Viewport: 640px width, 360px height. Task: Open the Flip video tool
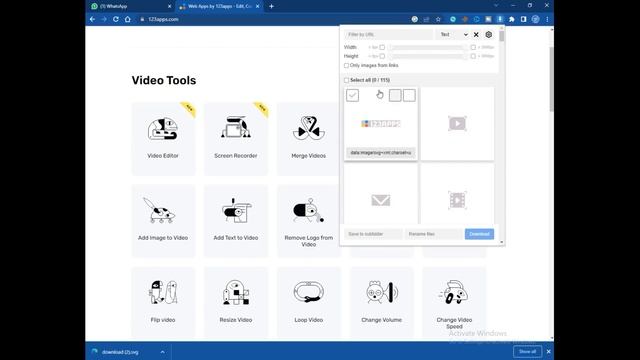coord(163,303)
